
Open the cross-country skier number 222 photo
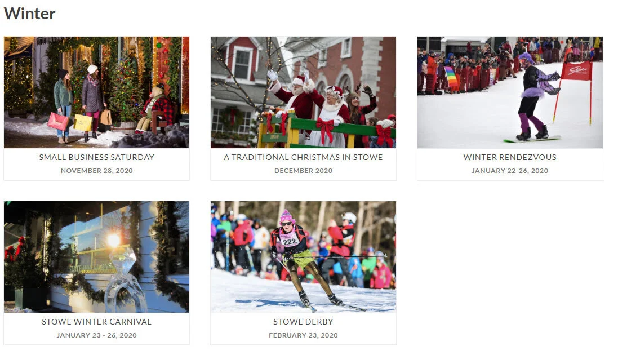click(x=303, y=257)
